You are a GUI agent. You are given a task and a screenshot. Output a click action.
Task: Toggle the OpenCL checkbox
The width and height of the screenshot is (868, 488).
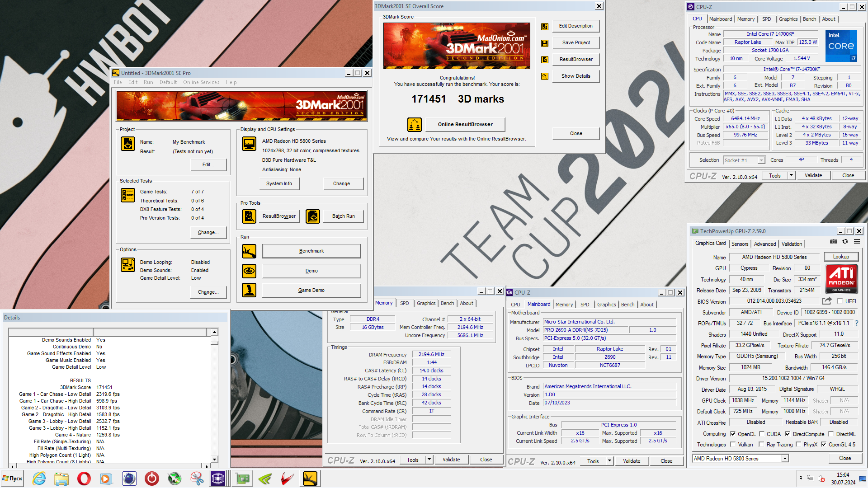pyautogui.click(x=733, y=434)
